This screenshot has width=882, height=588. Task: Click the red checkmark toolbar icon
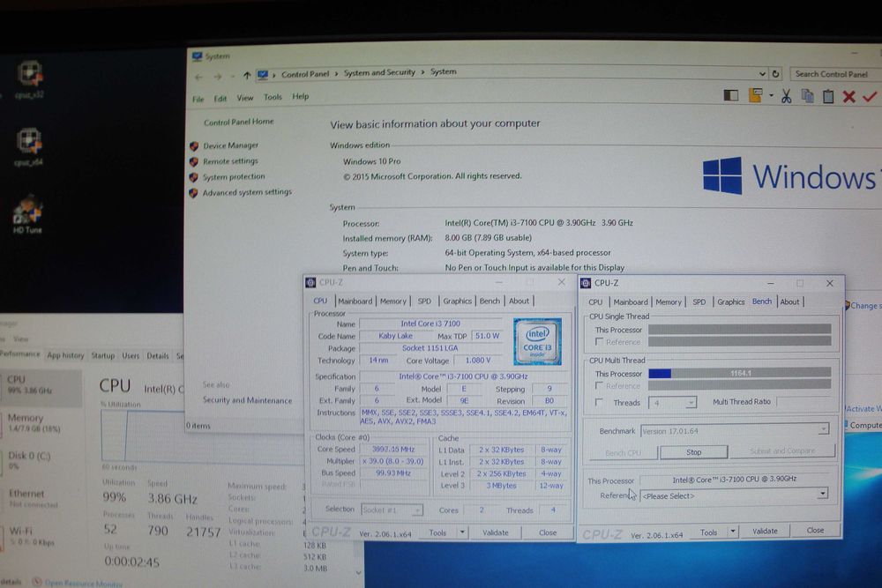[x=870, y=97]
